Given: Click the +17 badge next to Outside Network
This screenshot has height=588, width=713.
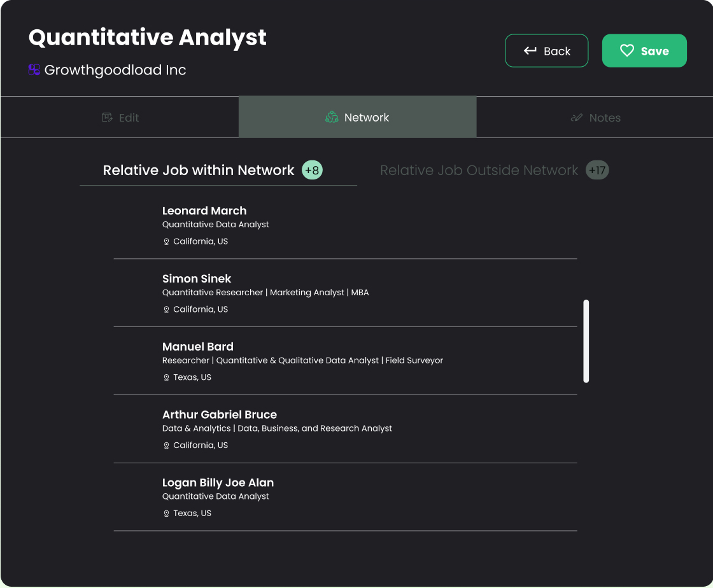Looking at the screenshot, I should pos(597,170).
